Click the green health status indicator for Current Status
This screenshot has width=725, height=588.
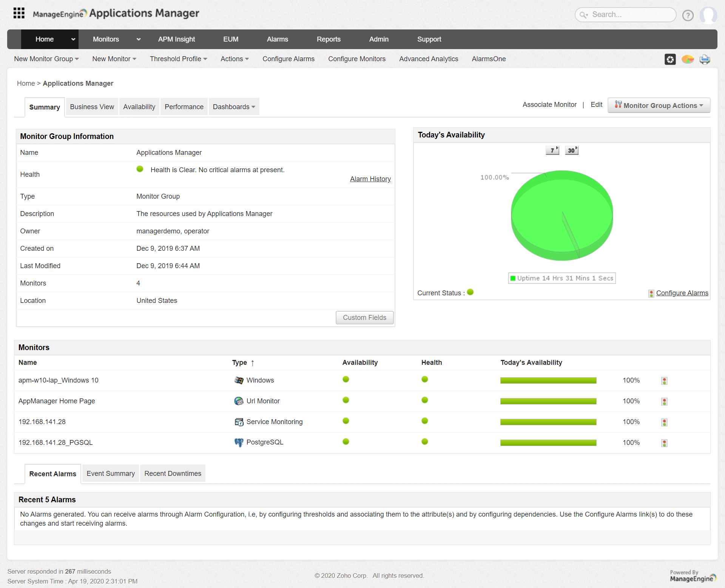[x=470, y=292]
